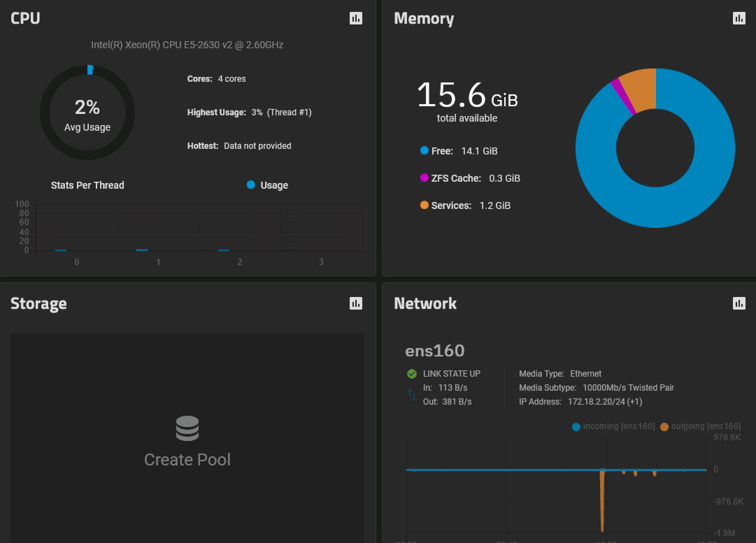Click the Create Pool database icon
Viewport: 756px width, 543px height.
pyautogui.click(x=187, y=428)
